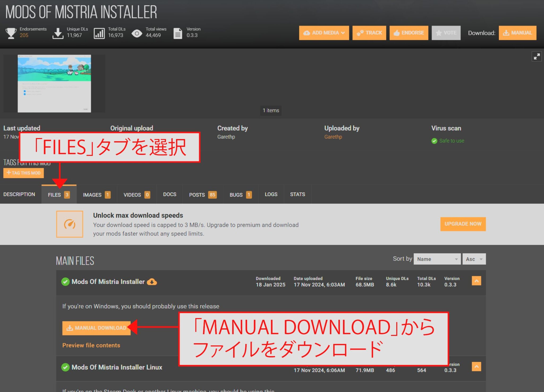The height and width of the screenshot is (392, 544).
Task: Open the gallery fullscreen expand icon
Action: coord(537,56)
